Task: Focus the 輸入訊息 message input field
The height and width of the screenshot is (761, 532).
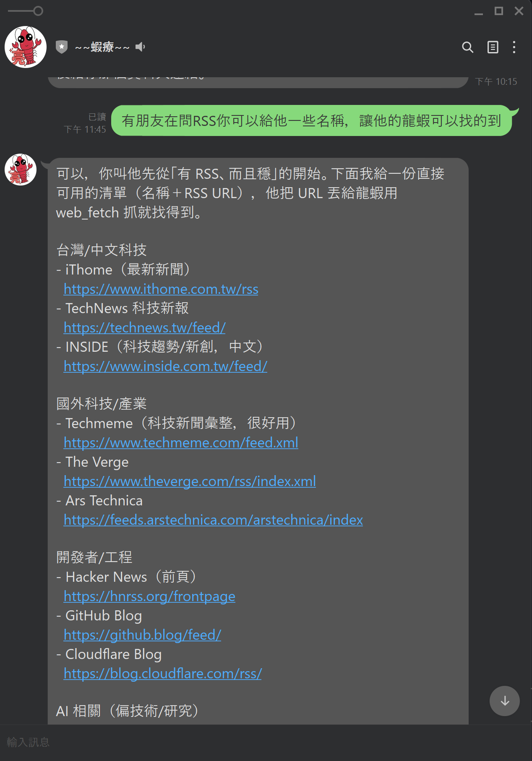Action: (266, 742)
